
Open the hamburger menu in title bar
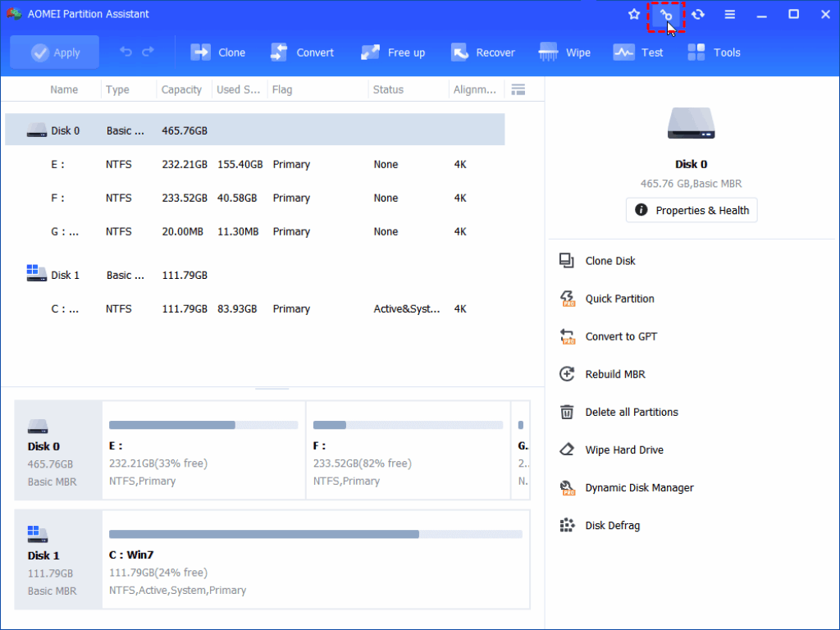[x=729, y=15]
